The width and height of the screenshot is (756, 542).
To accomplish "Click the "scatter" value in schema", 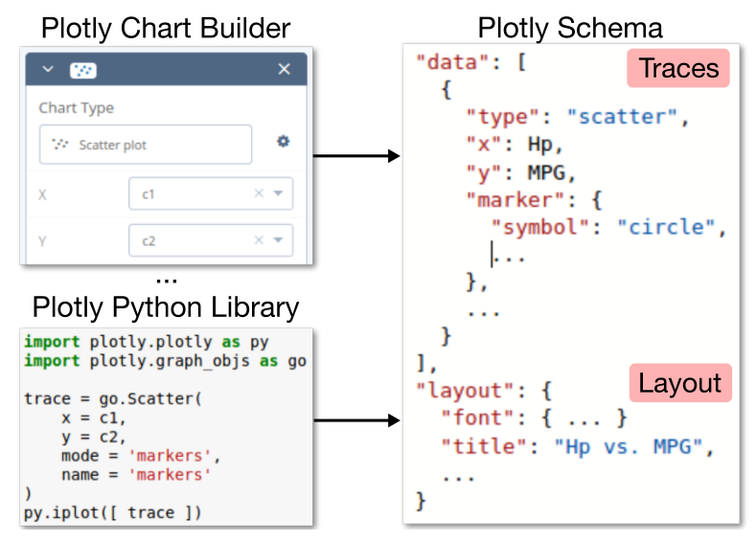I will click(x=623, y=117).
